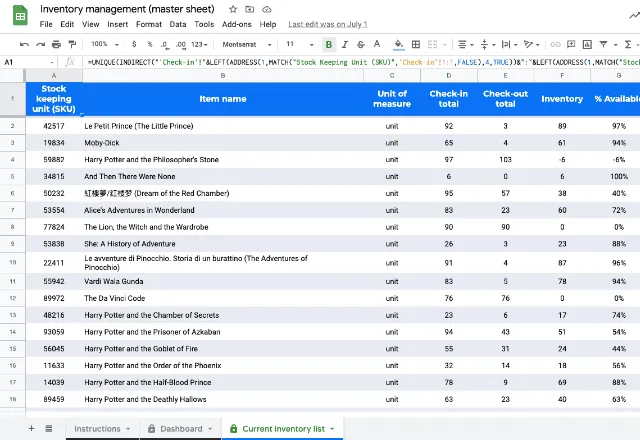
Task: Select the Current inventory list tab
Action: [283, 429]
